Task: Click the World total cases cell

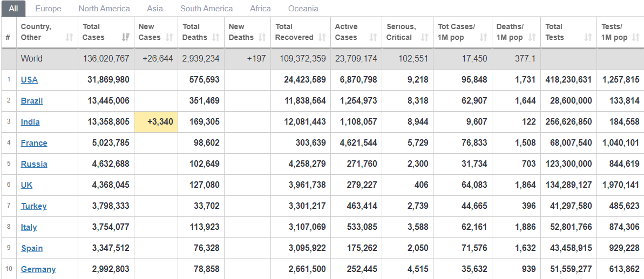Action: coord(106,59)
